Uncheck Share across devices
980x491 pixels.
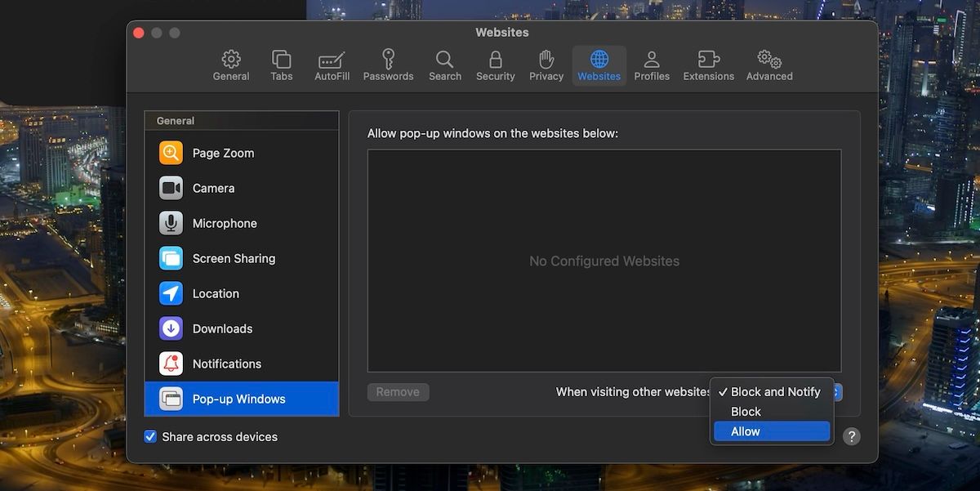tap(150, 436)
